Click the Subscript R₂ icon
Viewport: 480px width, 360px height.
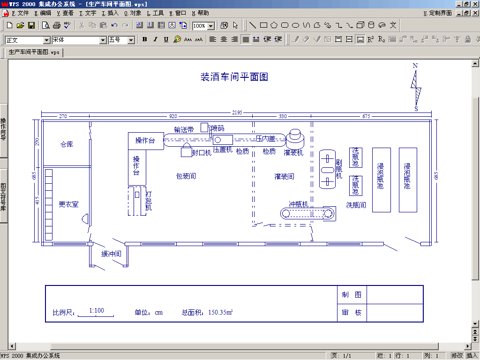point(381,39)
